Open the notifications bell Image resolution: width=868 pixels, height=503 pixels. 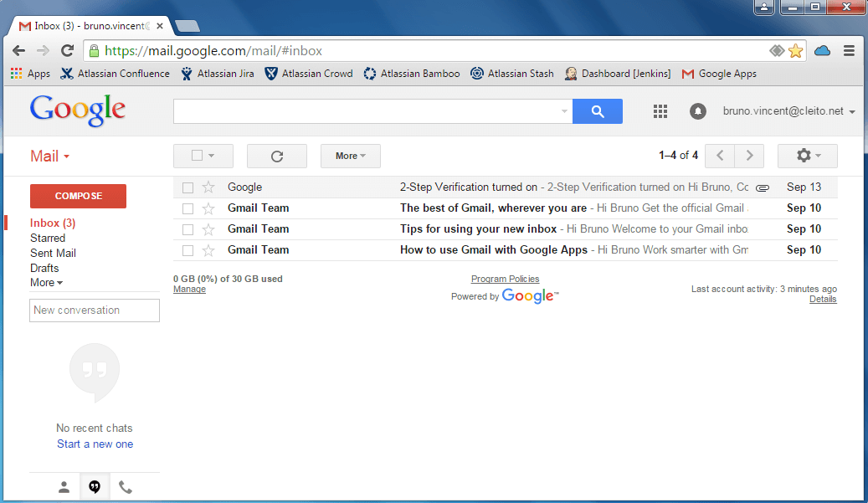(697, 111)
